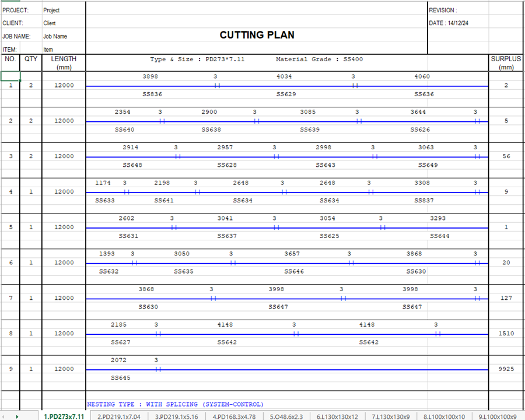Select the SS645 part label
Image resolution: width=525 pixels, height=420 pixels.
[x=121, y=378]
